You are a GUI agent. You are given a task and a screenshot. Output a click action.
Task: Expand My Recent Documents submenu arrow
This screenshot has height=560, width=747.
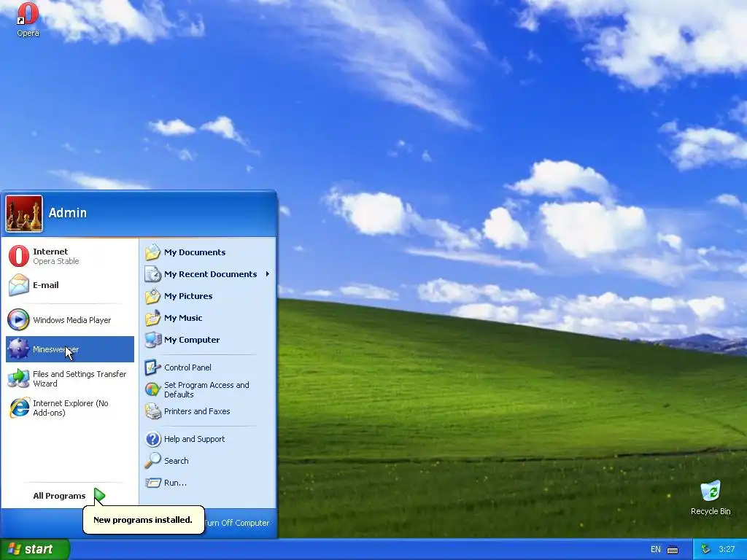click(x=268, y=274)
